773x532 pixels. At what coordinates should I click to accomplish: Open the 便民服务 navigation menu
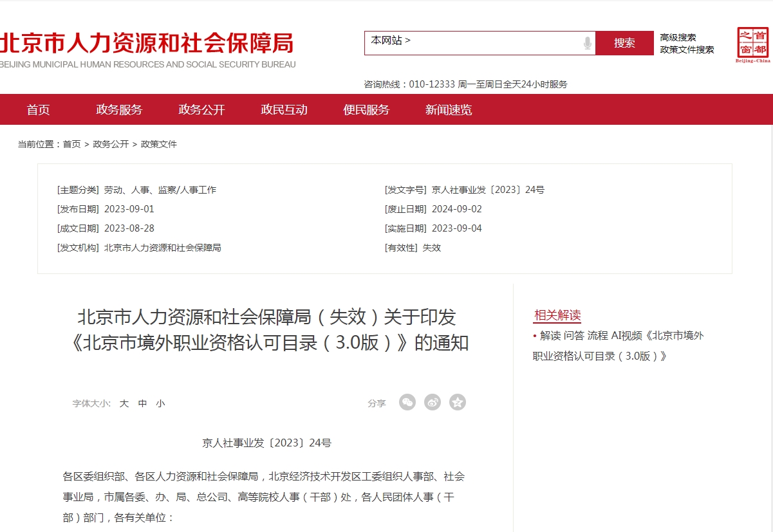click(366, 109)
